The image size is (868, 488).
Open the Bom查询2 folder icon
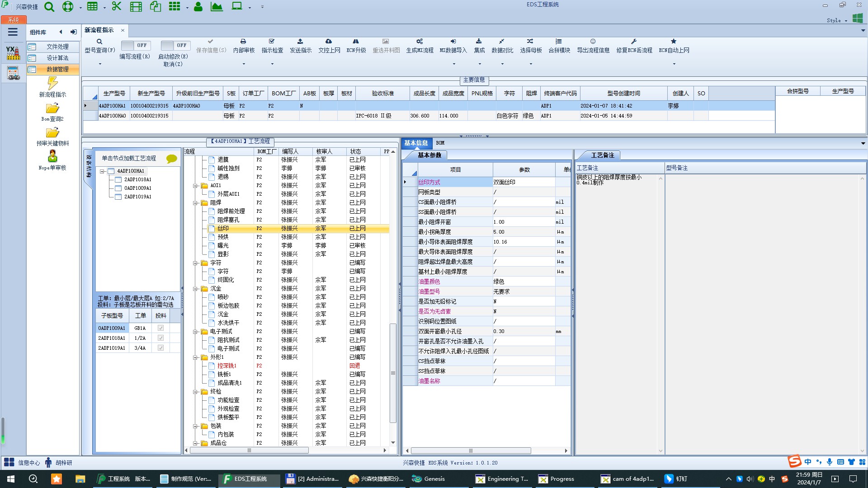[52, 108]
